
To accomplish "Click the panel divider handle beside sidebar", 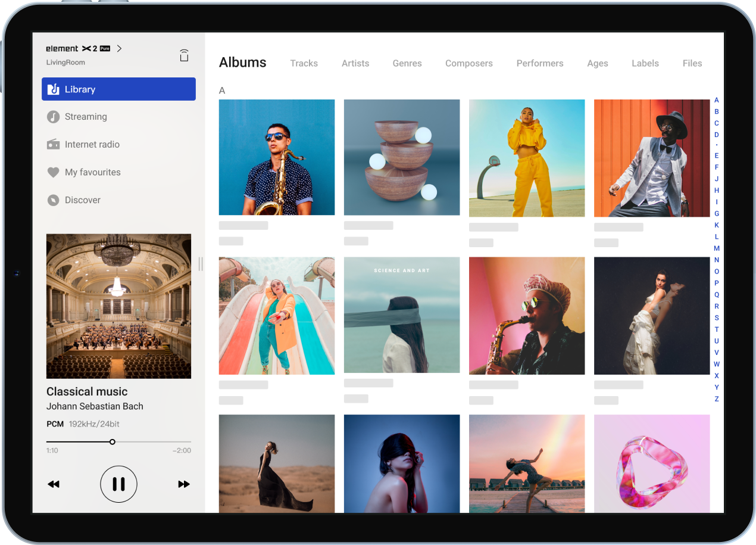I will point(201,264).
